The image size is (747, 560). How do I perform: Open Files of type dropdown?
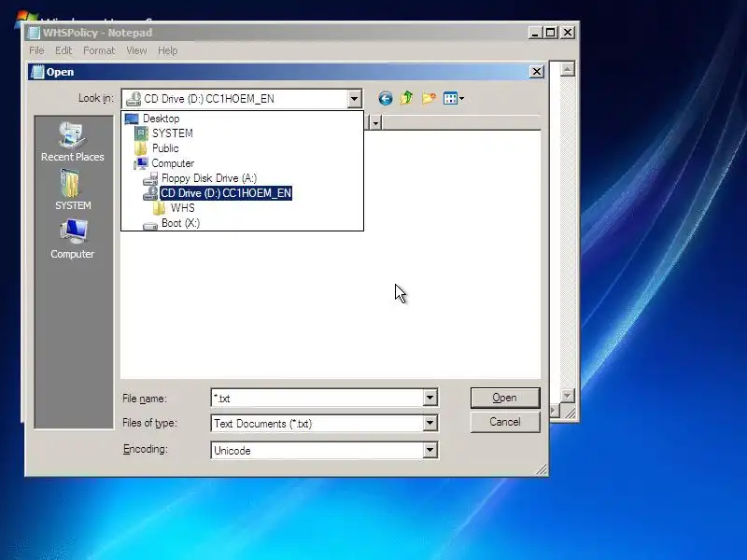coord(430,423)
